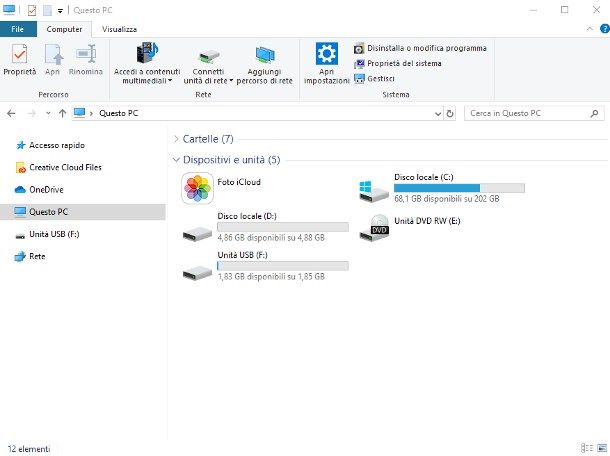The image size is (610, 456).
Task: Switch to the Visualizza tab
Action: (x=119, y=29)
